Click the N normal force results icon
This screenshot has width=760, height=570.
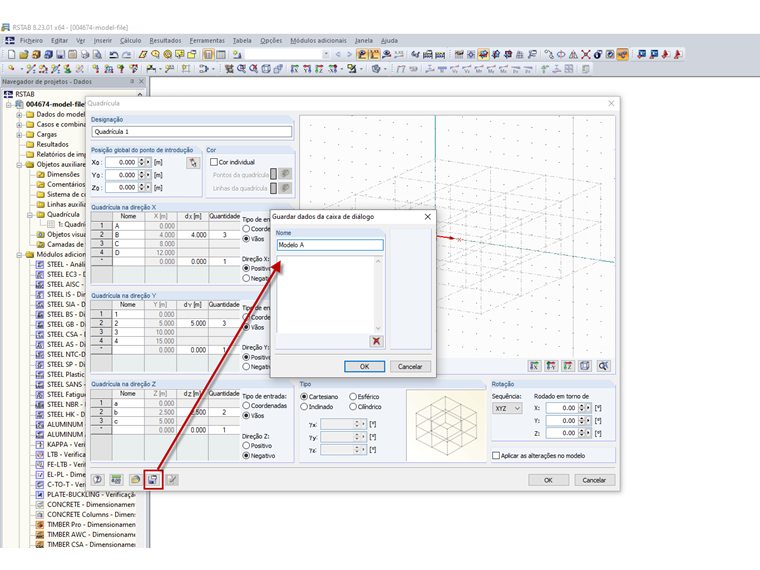click(442, 69)
